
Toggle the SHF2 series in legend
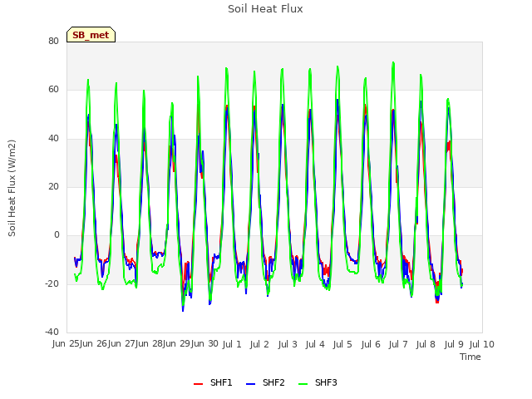click(265, 382)
